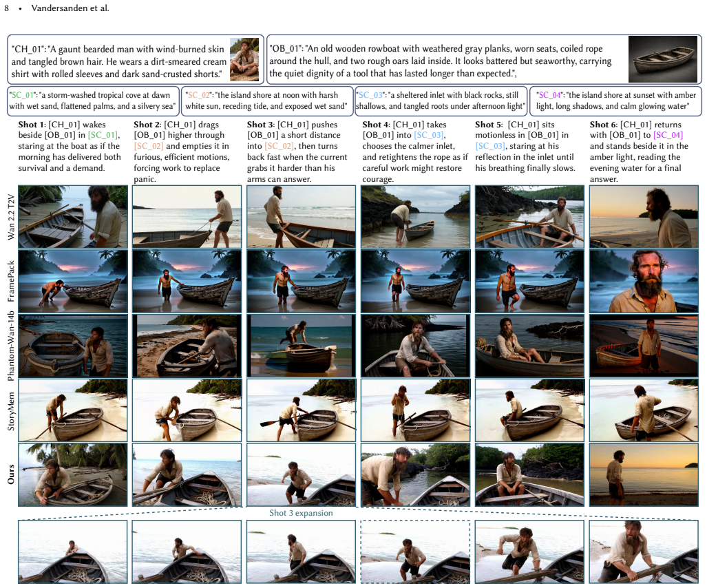Viewport: 707px width, 588px height.
Task: Click the Ours Shot 6 sunset frame
Action: coord(644,475)
